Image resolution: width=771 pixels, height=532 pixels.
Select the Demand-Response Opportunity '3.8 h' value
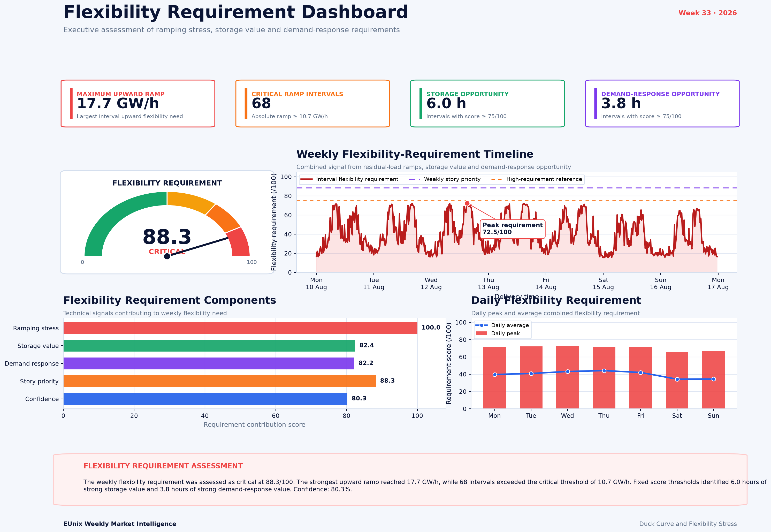click(x=621, y=104)
